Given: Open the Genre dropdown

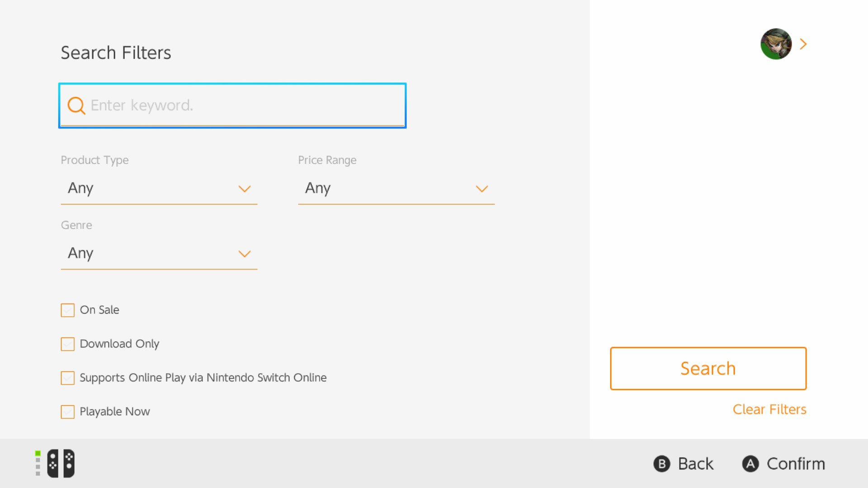Looking at the screenshot, I should click(x=159, y=253).
